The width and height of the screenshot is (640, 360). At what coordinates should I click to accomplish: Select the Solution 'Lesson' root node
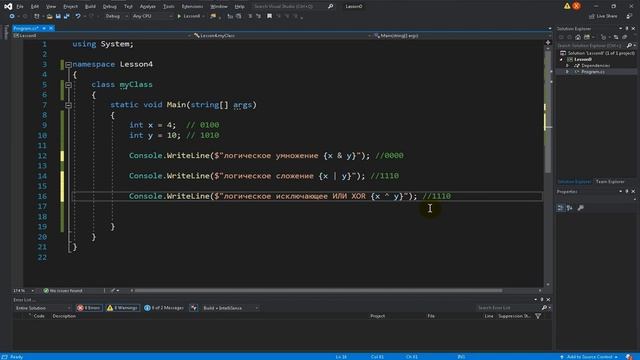tap(598, 53)
